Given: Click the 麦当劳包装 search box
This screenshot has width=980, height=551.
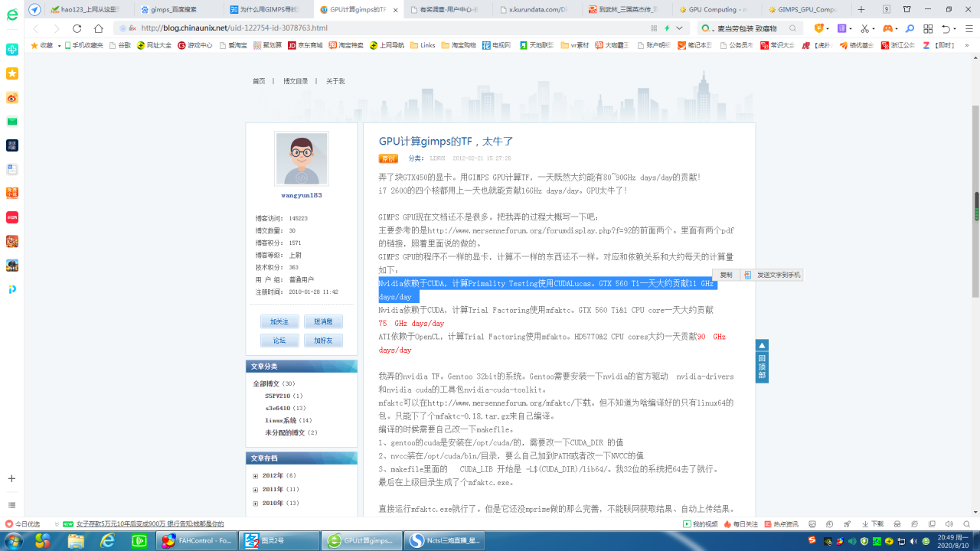Looking at the screenshot, I should click(x=750, y=28).
